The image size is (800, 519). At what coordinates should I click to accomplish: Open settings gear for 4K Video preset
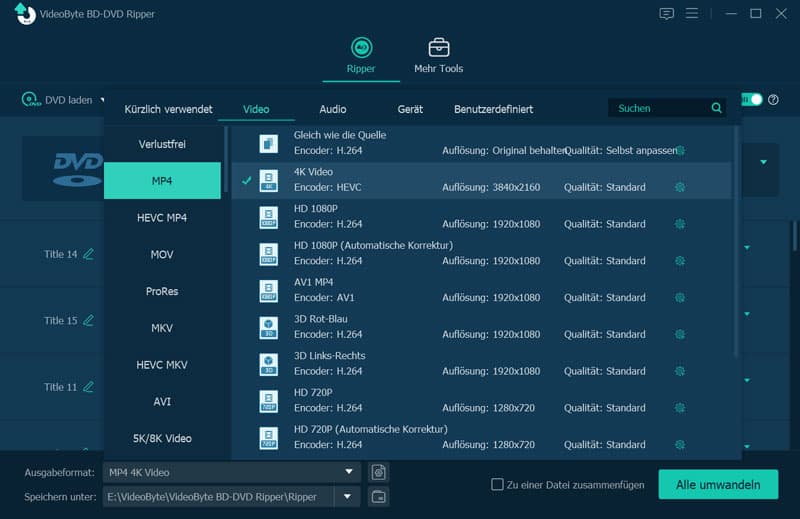[x=680, y=187]
